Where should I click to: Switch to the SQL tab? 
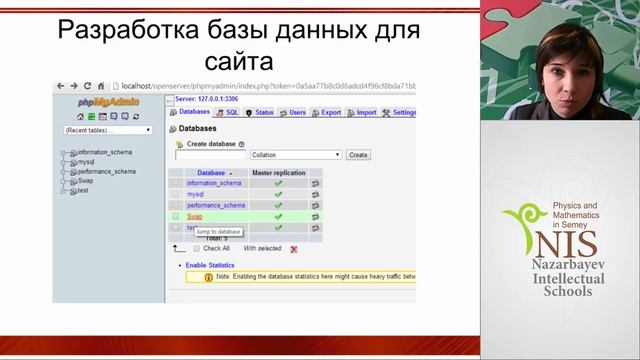(227, 113)
